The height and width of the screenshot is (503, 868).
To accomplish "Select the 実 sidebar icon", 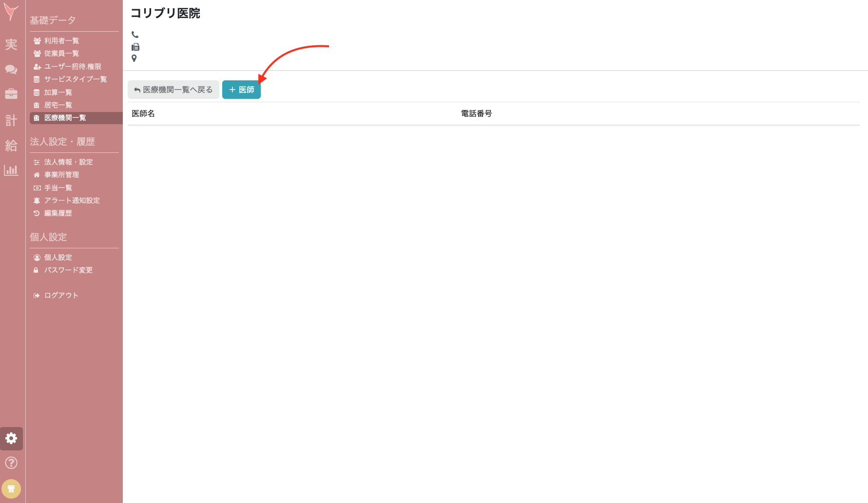I will click(11, 44).
